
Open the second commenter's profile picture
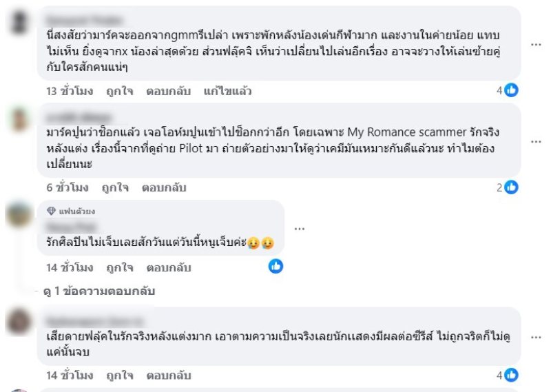(19, 120)
